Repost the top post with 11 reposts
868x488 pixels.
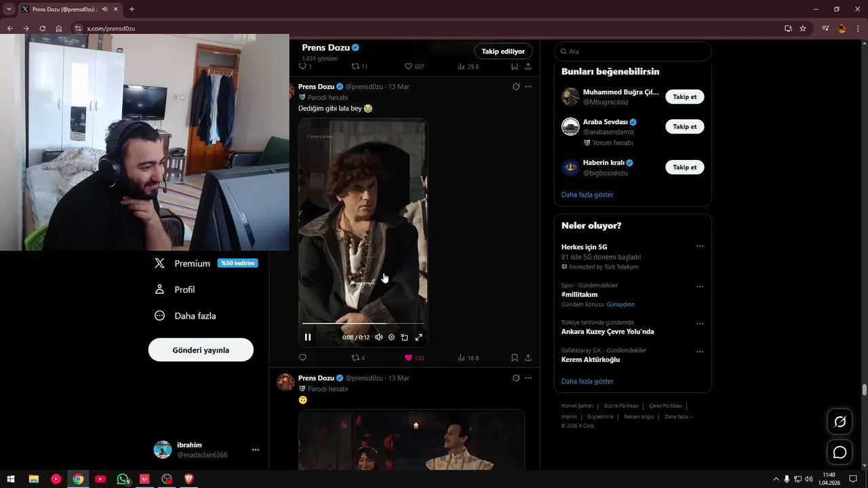(359, 66)
